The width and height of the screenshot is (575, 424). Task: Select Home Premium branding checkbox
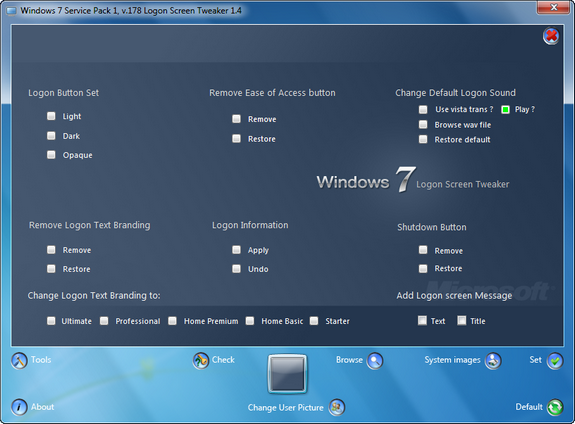coord(172,321)
